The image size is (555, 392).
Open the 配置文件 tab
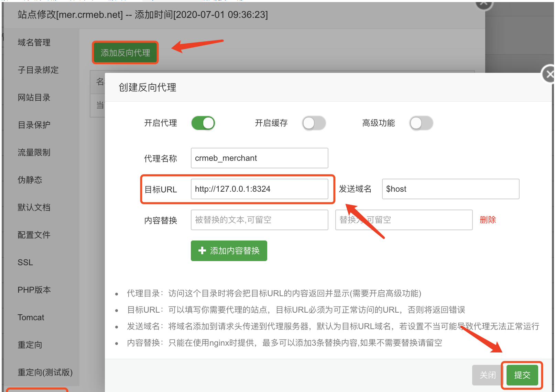point(34,235)
